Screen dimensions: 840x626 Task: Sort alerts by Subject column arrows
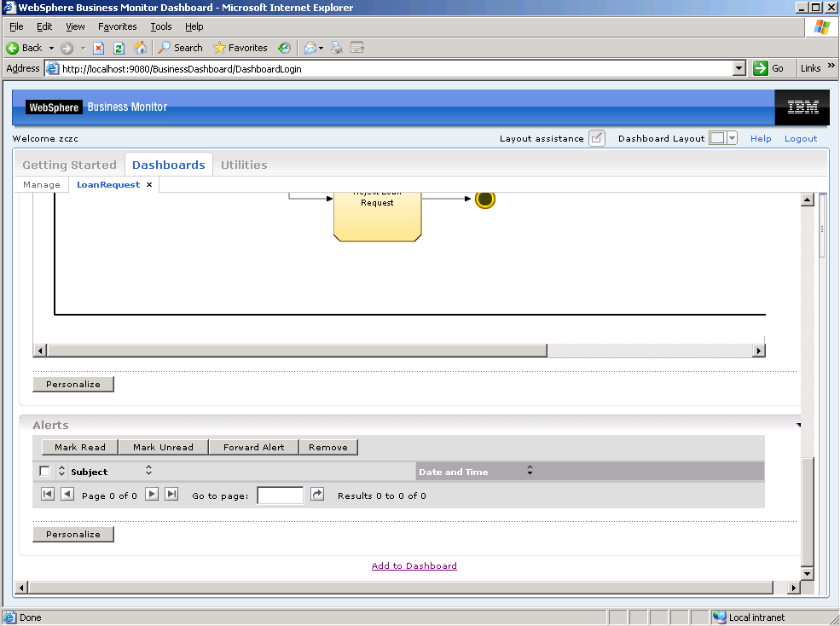(x=149, y=470)
